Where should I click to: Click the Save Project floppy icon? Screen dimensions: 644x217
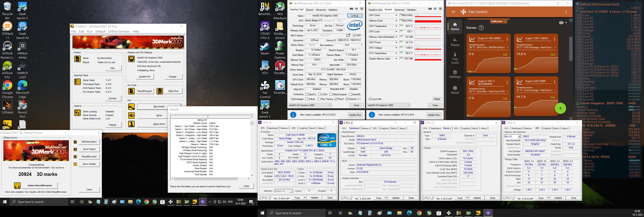(75, 149)
